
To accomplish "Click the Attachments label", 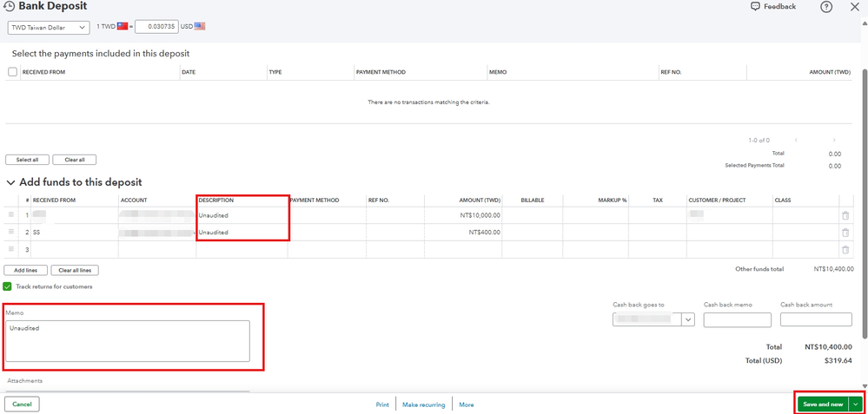I will [24, 381].
